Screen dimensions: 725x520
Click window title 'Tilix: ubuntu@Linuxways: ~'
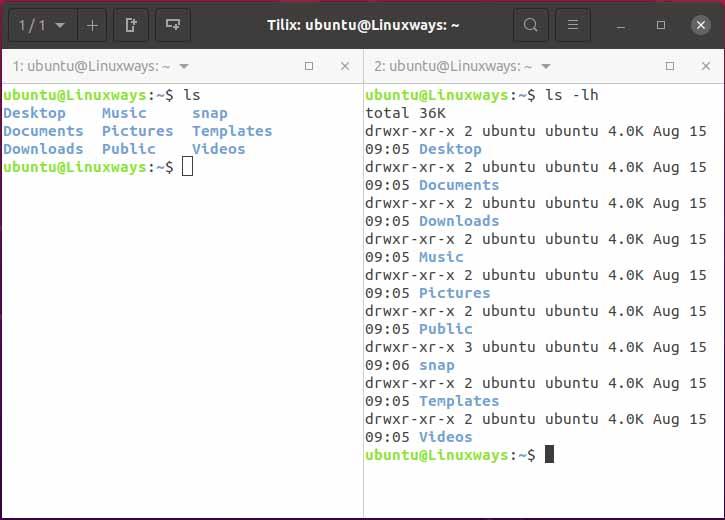point(363,25)
